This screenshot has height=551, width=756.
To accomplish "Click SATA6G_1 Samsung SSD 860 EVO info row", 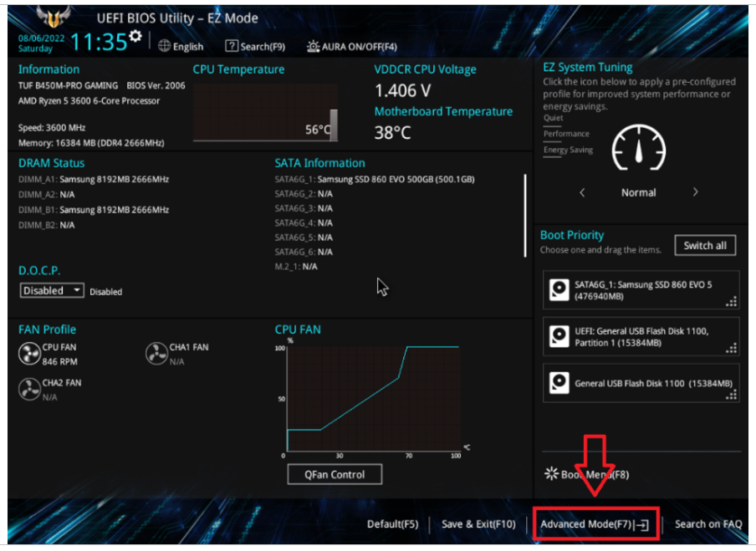I will click(x=375, y=179).
